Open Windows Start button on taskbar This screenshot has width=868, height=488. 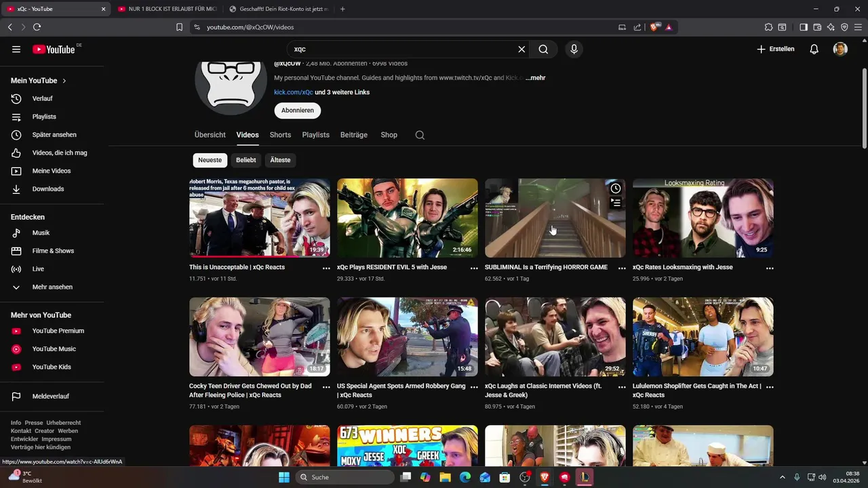click(x=283, y=477)
